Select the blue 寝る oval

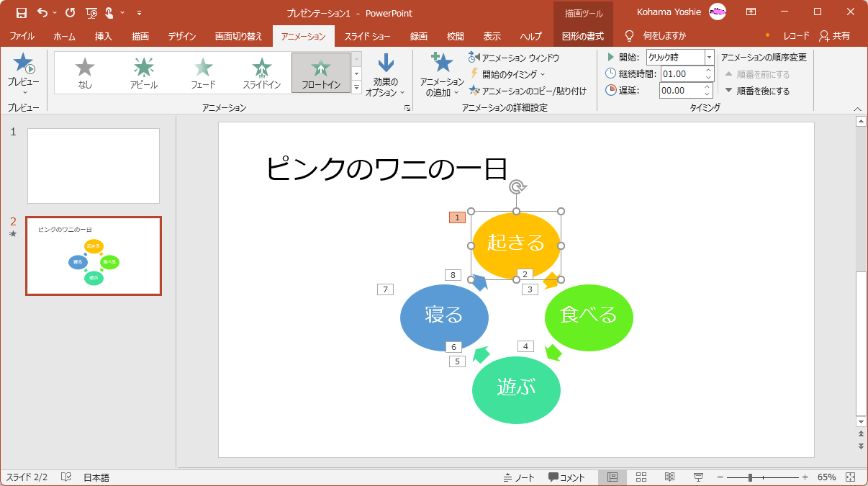coord(444,318)
